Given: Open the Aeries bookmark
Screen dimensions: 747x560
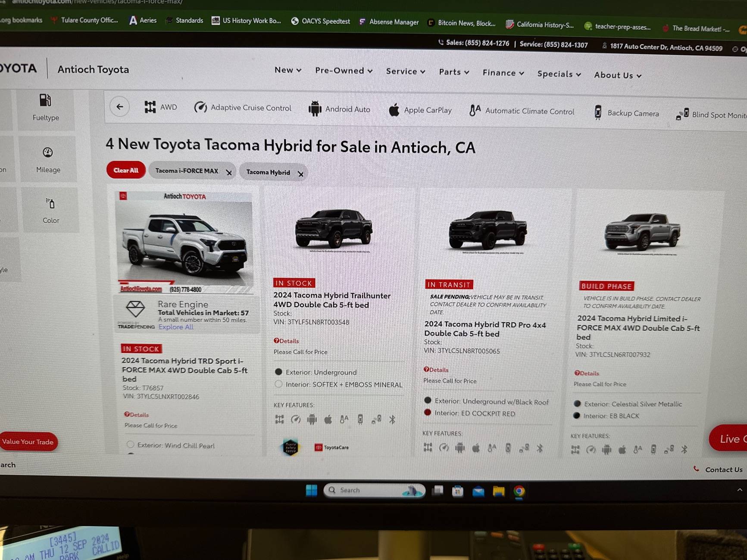Looking at the screenshot, I should pyautogui.click(x=143, y=20).
